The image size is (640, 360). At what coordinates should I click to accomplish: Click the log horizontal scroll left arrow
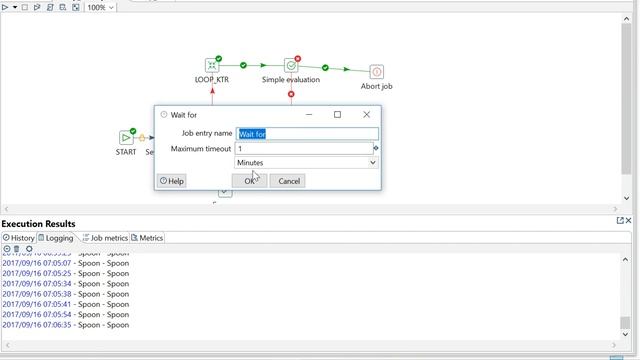click(x=7, y=345)
